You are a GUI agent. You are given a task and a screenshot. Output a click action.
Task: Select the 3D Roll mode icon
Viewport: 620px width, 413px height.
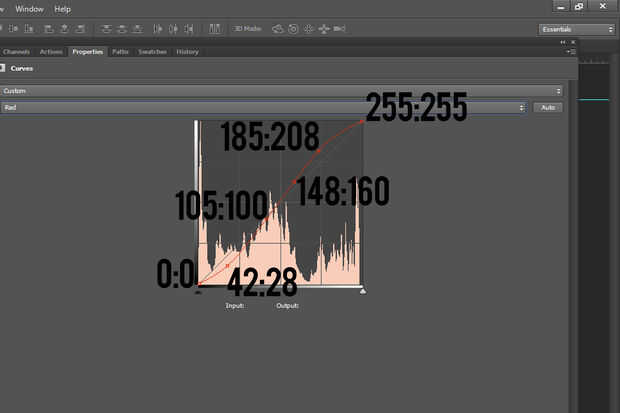pyautogui.click(x=293, y=29)
